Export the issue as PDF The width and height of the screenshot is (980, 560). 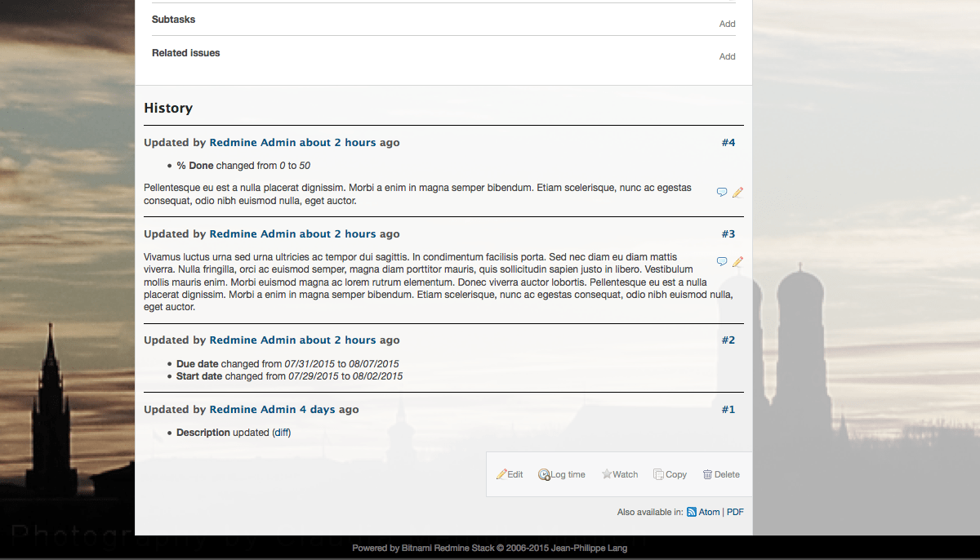tap(735, 513)
